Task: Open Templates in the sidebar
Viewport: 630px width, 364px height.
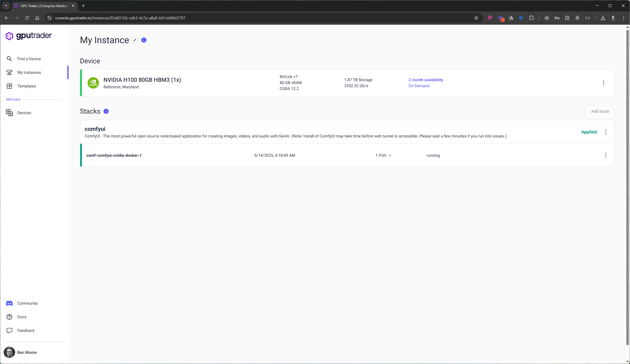Action: click(x=26, y=86)
